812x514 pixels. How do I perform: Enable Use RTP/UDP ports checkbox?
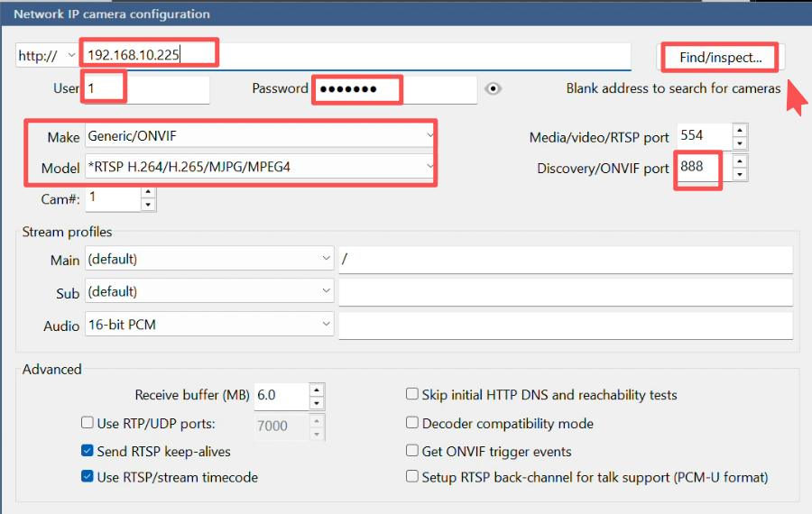pyautogui.click(x=88, y=423)
